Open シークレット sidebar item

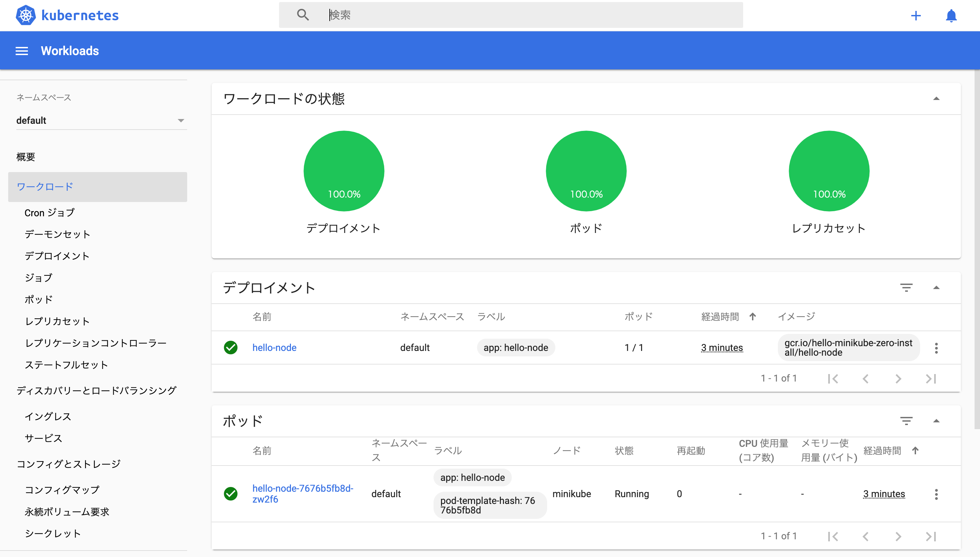pos(53,533)
